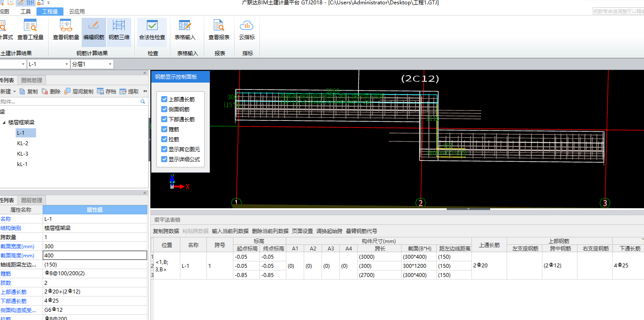Collapse the 楼层框架梁 tree node
The height and width of the screenshot is (320, 644).
tap(4, 123)
